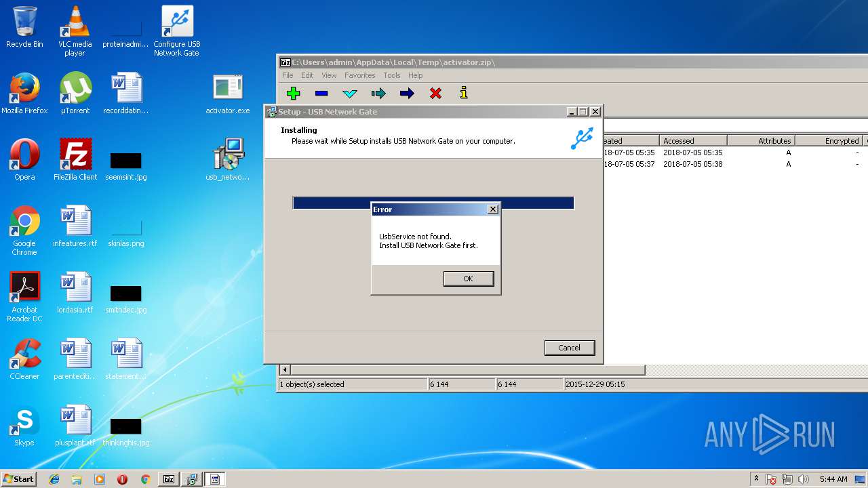
Task: Sort 7-Zip list by Attributes column
Action: (x=761, y=141)
